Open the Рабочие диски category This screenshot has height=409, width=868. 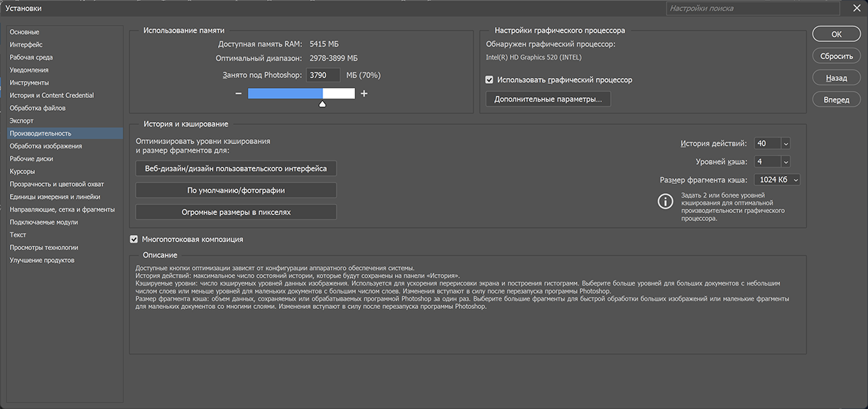tap(31, 159)
